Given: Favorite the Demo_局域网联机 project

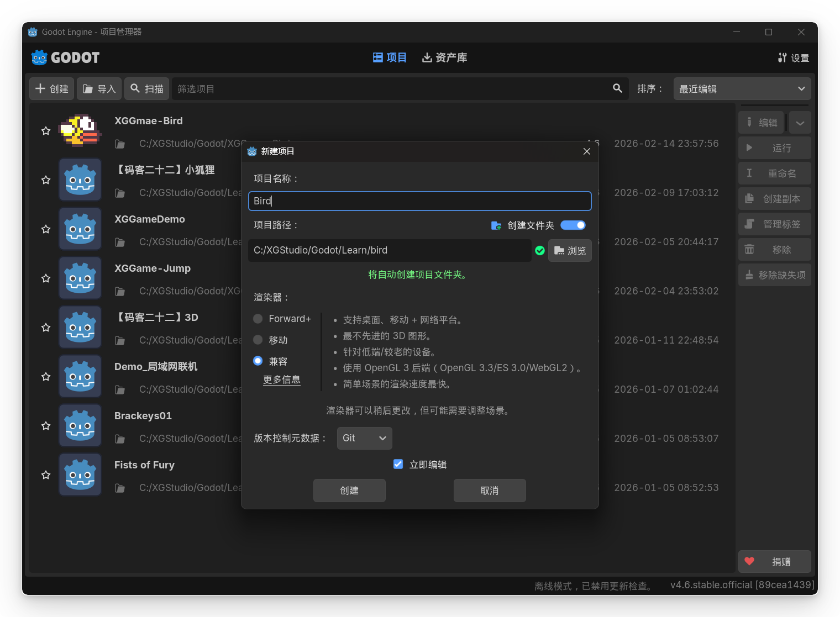Looking at the screenshot, I should tap(46, 377).
